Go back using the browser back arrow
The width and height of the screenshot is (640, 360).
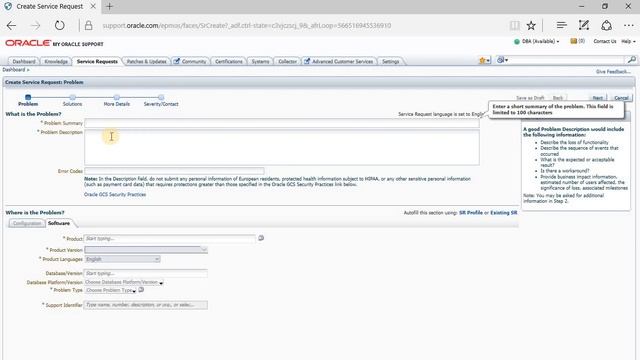tap(11, 26)
